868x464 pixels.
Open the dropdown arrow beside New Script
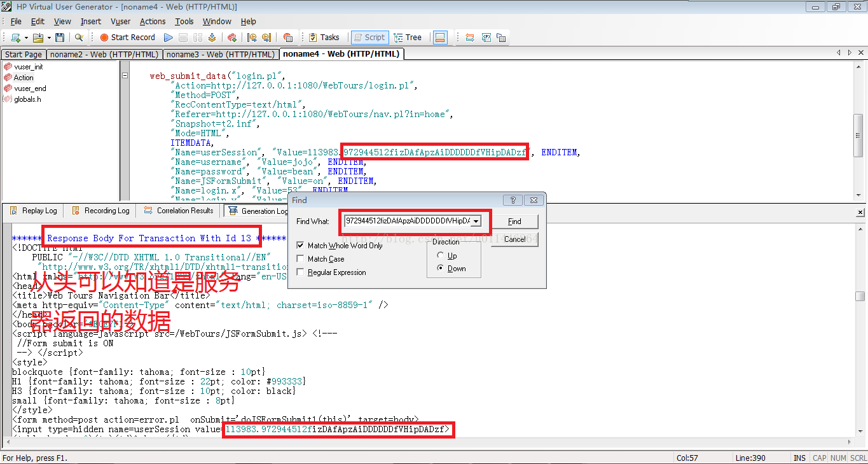coord(25,38)
